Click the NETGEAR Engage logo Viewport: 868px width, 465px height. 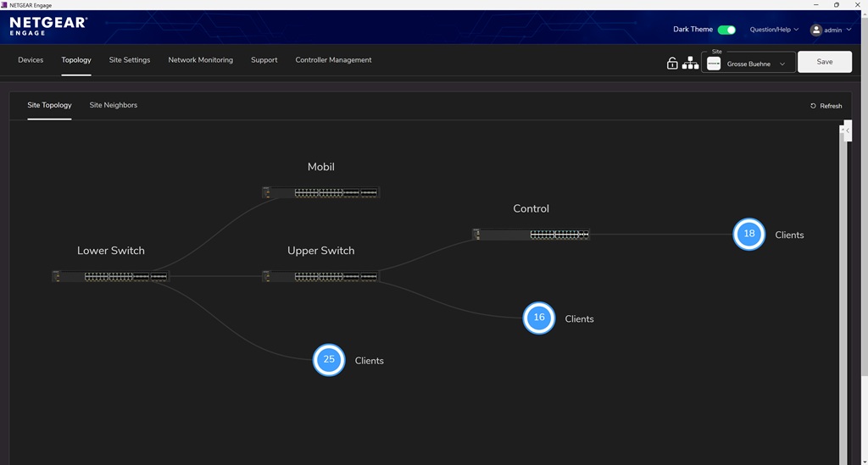pos(48,25)
